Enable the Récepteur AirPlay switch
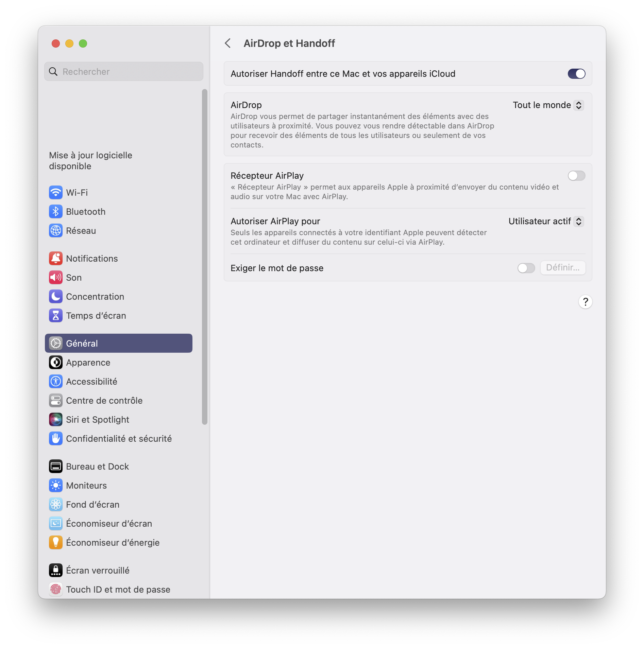 coord(576,176)
